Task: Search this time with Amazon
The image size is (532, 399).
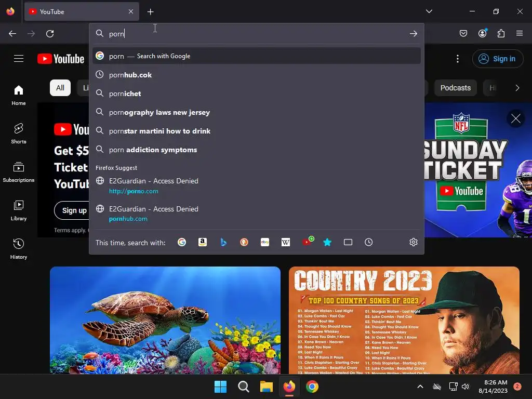Action: point(203,242)
